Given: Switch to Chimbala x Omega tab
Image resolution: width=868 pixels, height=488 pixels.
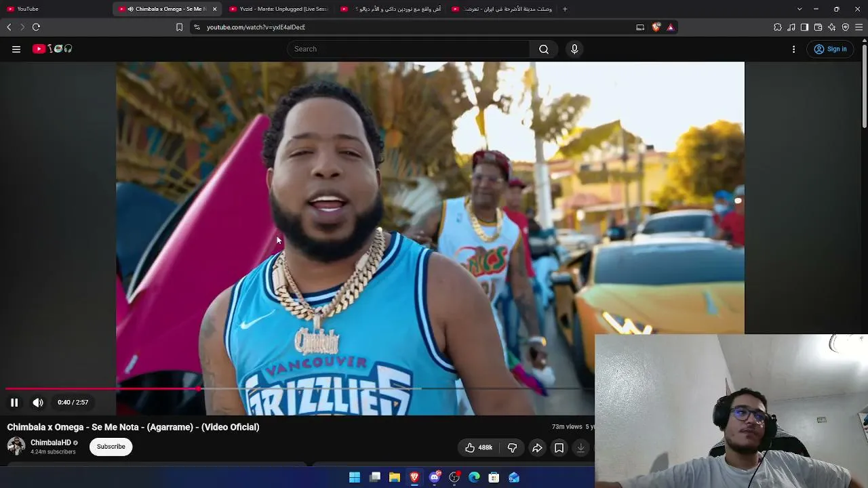Looking at the screenshot, I should point(165,9).
